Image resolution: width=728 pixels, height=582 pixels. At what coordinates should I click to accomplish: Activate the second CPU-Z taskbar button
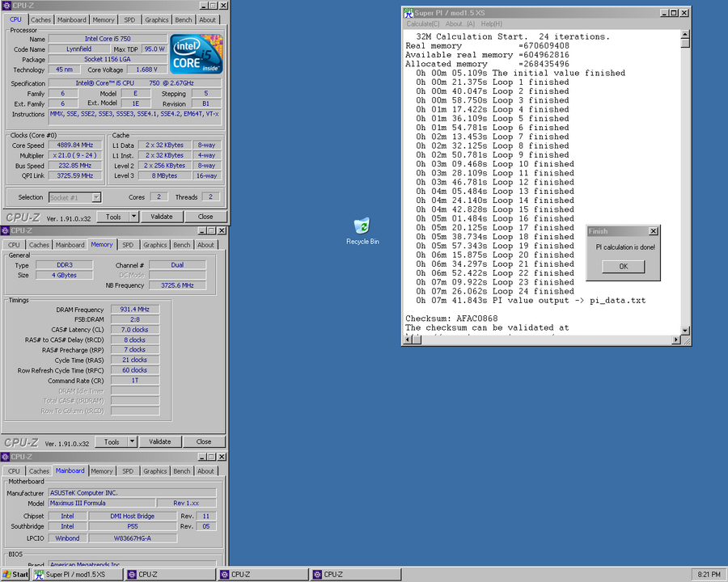[264, 575]
